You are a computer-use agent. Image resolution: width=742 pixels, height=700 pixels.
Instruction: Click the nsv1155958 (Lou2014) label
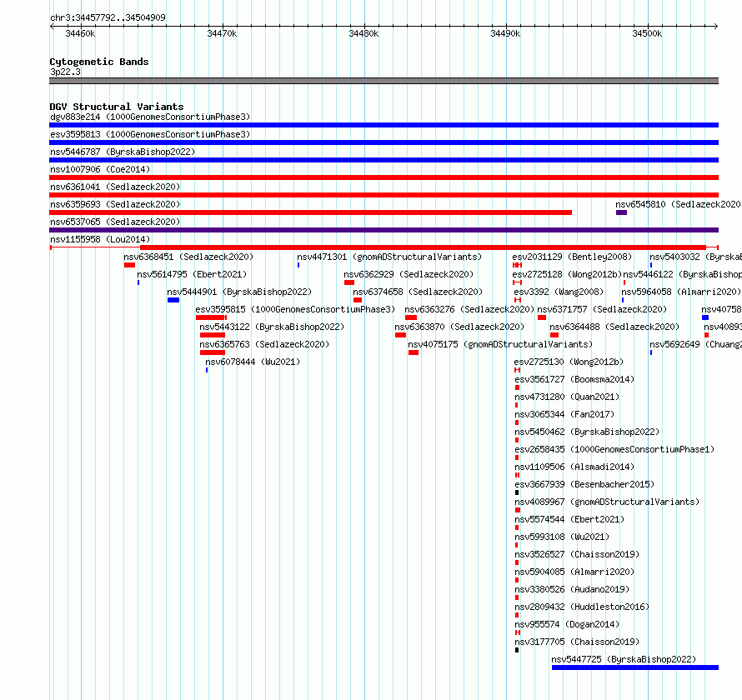click(100, 239)
